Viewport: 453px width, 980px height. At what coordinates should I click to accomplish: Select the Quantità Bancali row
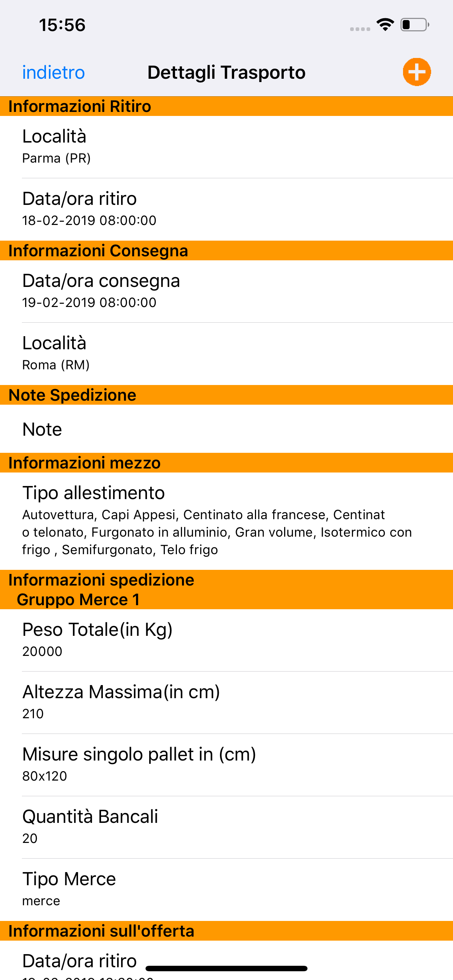(226, 827)
